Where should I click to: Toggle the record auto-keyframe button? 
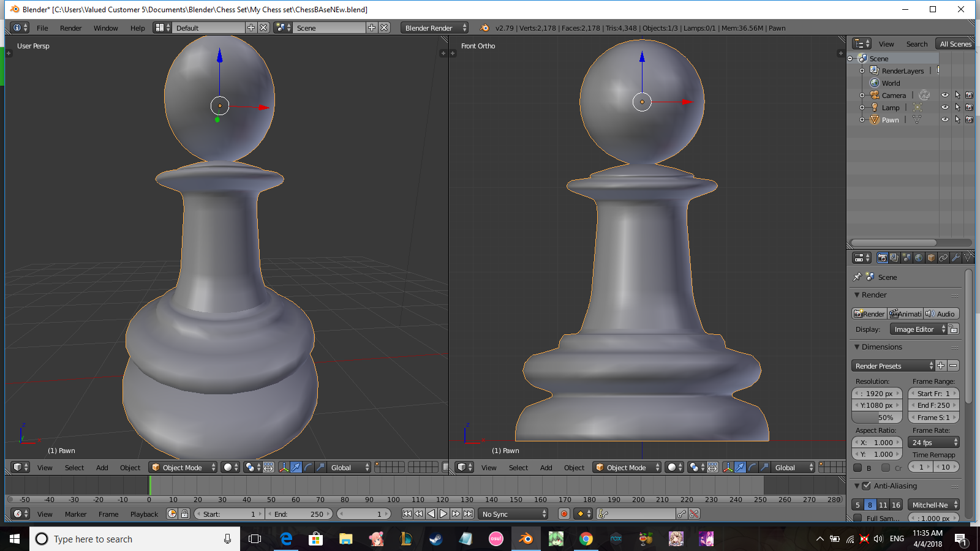(564, 514)
